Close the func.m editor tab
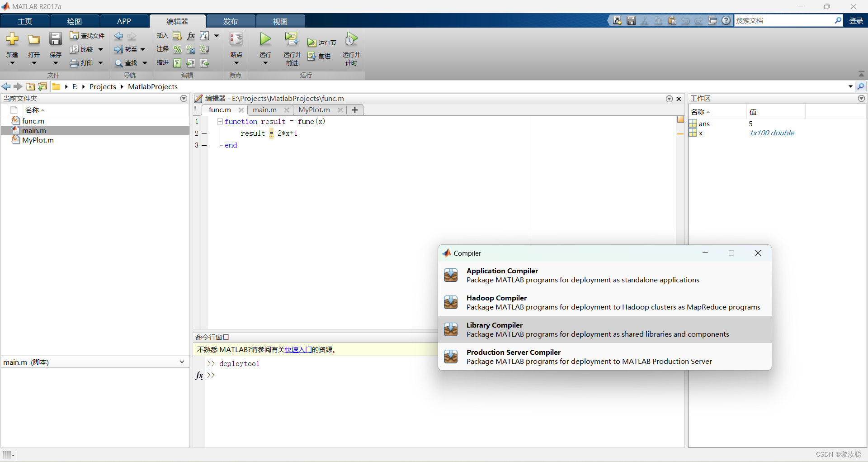The width and height of the screenshot is (868, 462). (x=241, y=110)
